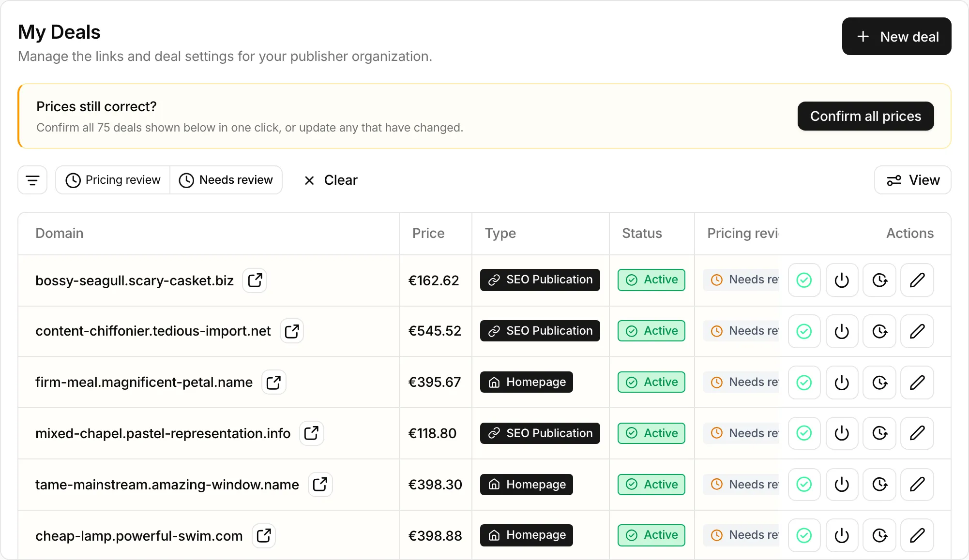Edit mixed-chapel.pastel-representation.info deal with pencil icon
The width and height of the screenshot is (969, 560).
[917, 433]
